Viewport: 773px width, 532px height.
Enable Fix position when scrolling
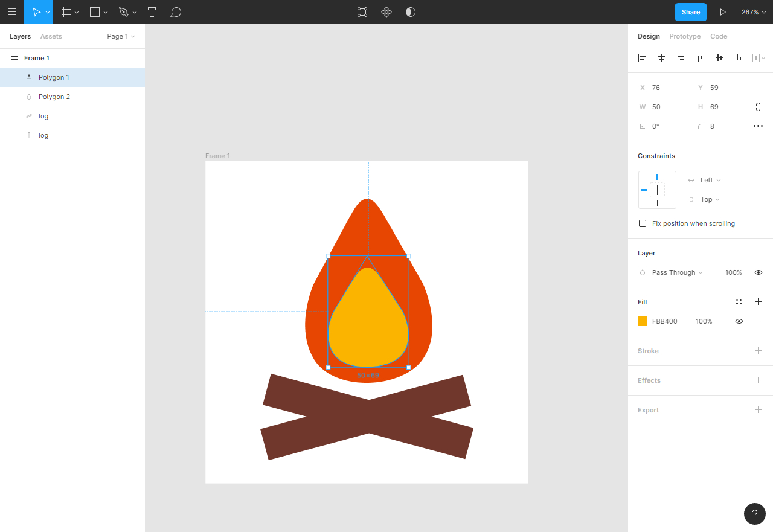643,223
